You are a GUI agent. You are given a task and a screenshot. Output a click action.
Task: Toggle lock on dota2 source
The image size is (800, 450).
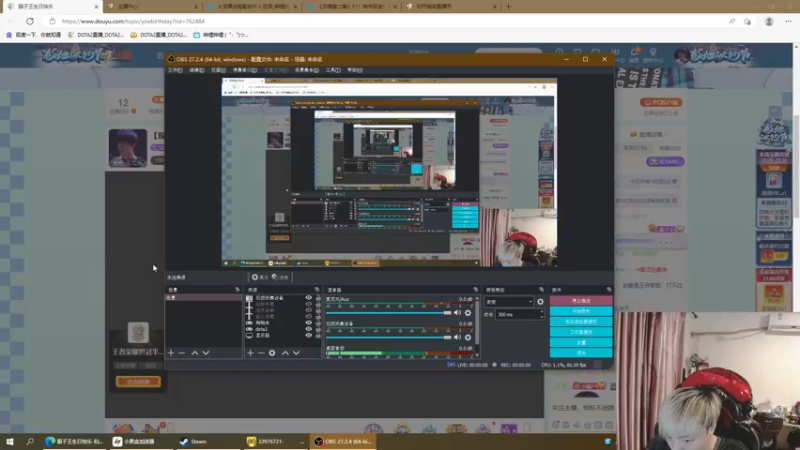tap(318, 329)
